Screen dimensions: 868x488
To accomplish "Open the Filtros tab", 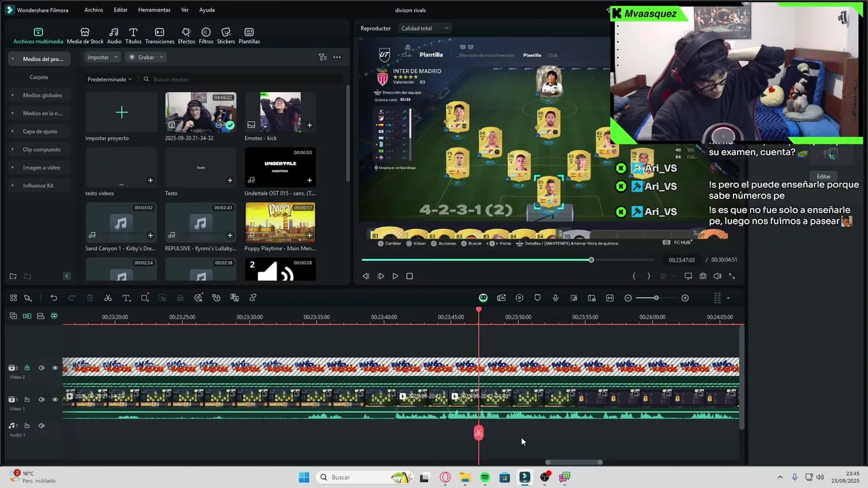I will click(x=206, y=36).
